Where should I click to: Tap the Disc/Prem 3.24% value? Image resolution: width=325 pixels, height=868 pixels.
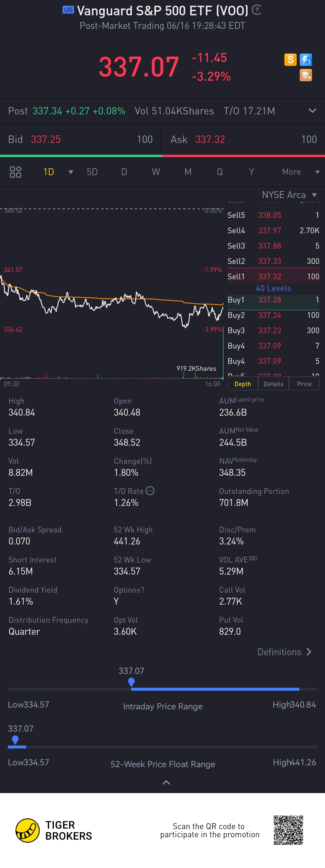pos(231,541)
